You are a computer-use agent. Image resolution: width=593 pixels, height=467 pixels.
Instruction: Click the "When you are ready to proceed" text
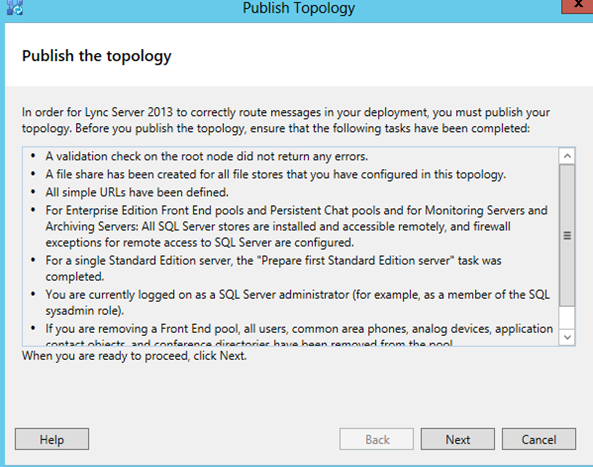point(134,356)
